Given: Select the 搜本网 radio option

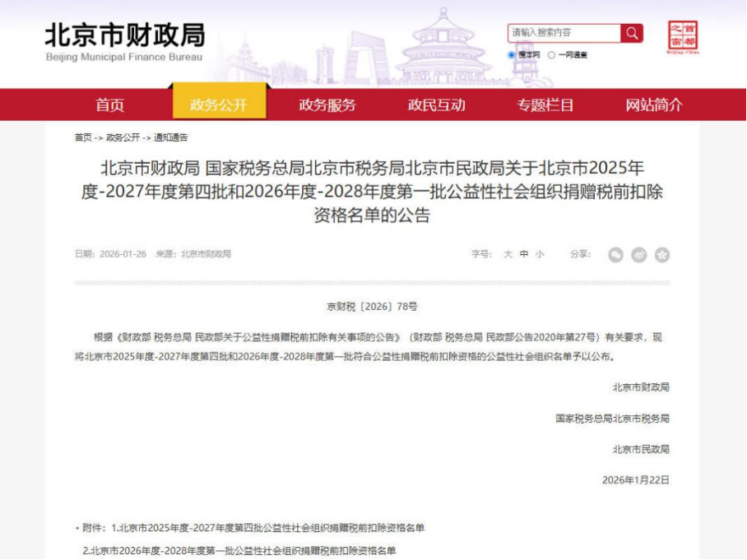Looking at the screenshot, I should [x=512, y=55].
